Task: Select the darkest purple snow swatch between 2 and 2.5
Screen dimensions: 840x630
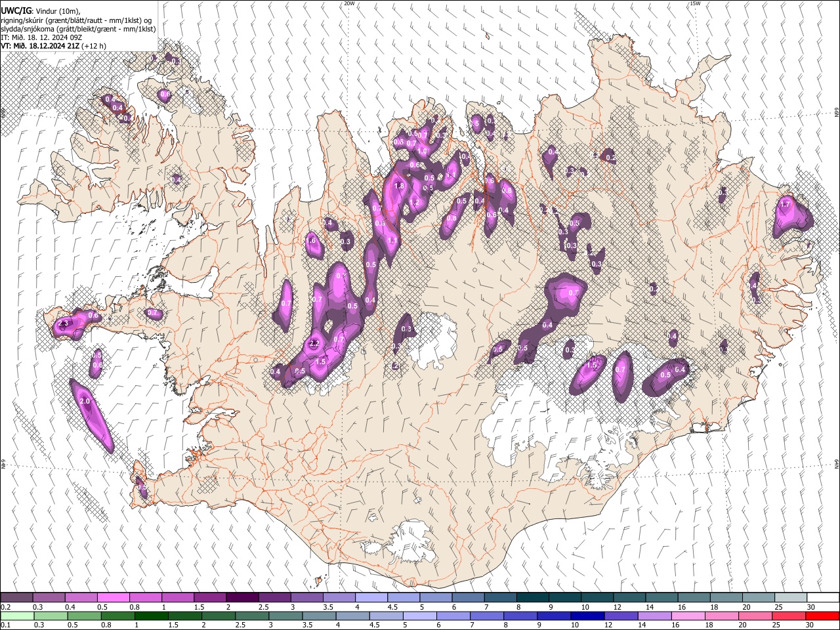Action: [242, 597]
